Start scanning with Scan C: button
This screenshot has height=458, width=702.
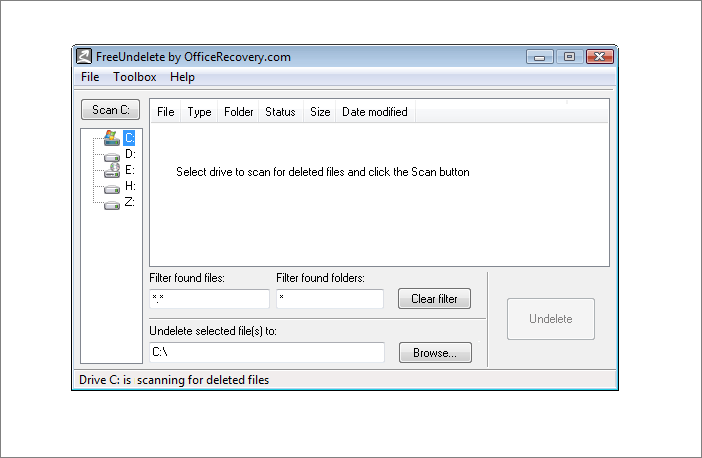[x=111, y=110]
